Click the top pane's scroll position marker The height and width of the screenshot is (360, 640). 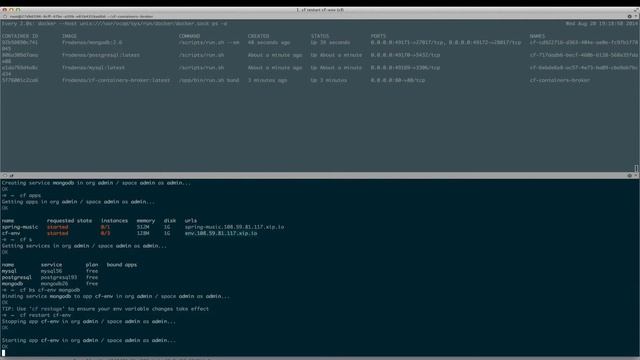(636, 168)
